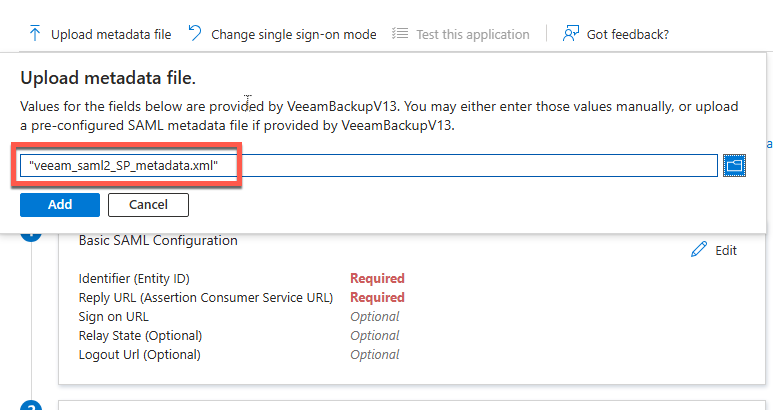Open the Got feedback? link text
The image size is (773, 410).
click(628, 34)
